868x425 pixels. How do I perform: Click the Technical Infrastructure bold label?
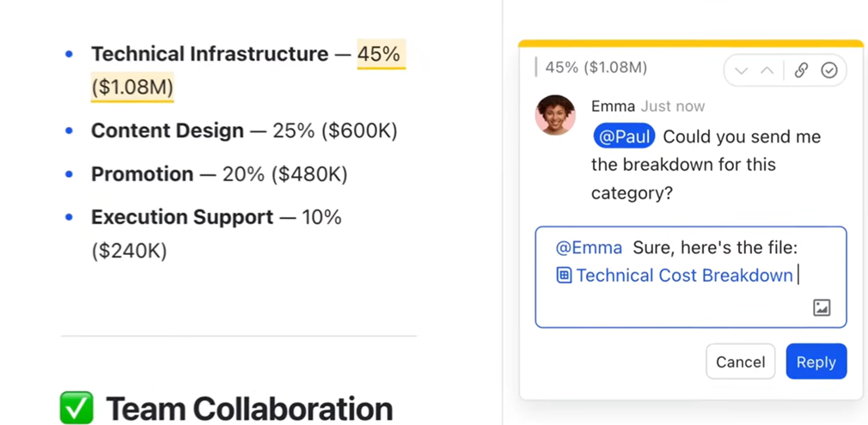210,54
